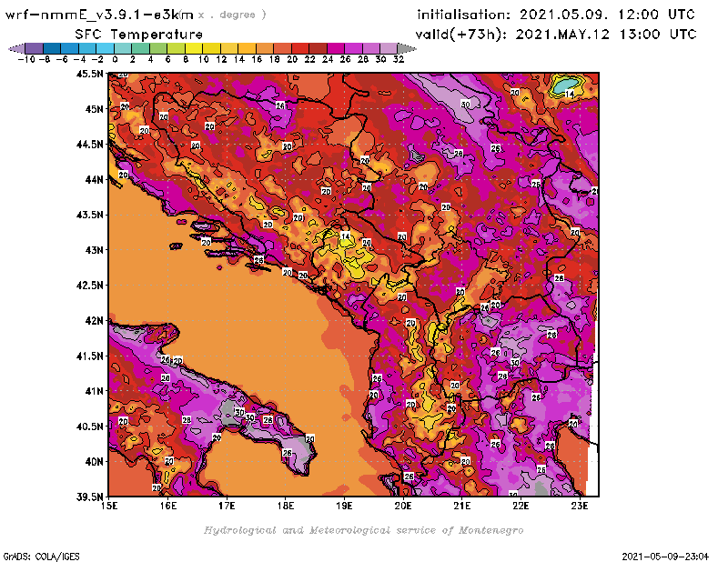The width and height of the screenshot is (728, 562).
Task: Select the magenta legend swatch between 24 and 26
Action: point(335,48)
